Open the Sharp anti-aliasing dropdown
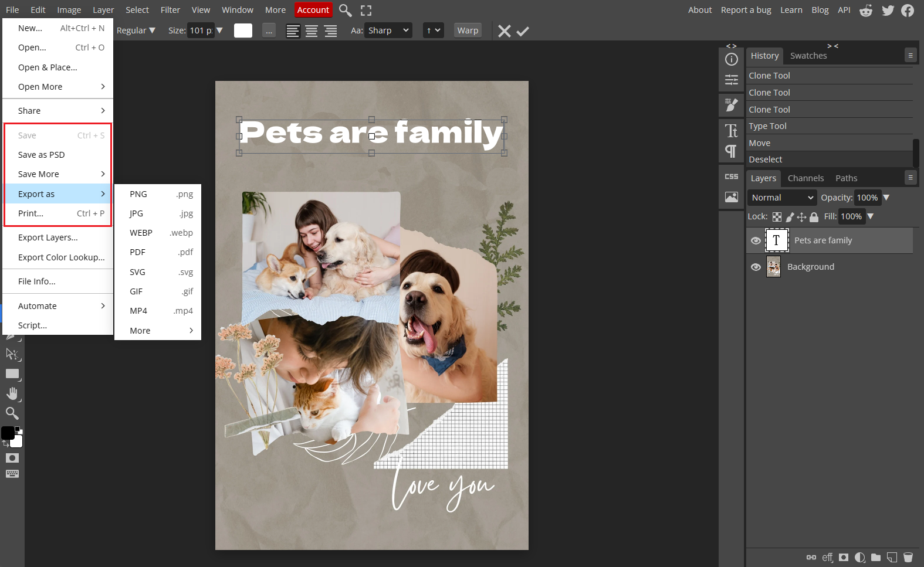 (x=388, y=30)
